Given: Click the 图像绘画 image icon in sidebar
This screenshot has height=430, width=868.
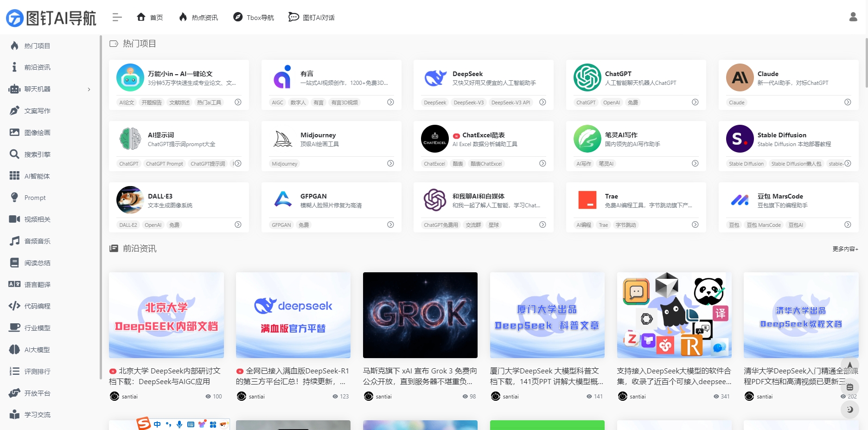Looking at the screenshot, I should tap(14, 133).
